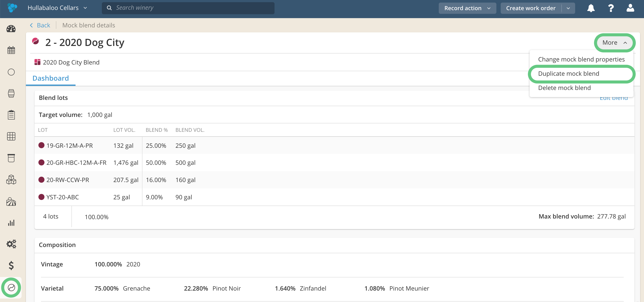Image resolution: width=644 pixels, height=302 pixels.
Task: Open the gears settings icon in sidebar
Action: [x=11, y=244]
